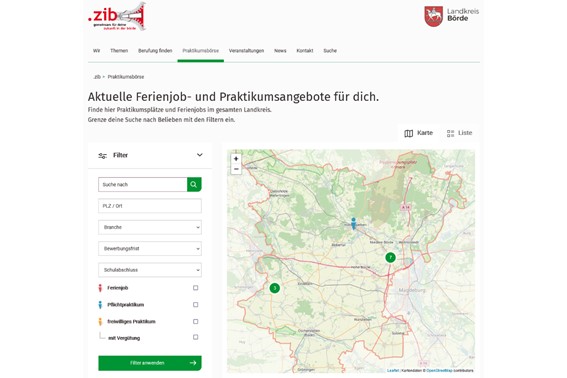Open the Branche dropdown
Image resolution: width=567 pixels, height=378 pixels.
[x=150, y=227]
